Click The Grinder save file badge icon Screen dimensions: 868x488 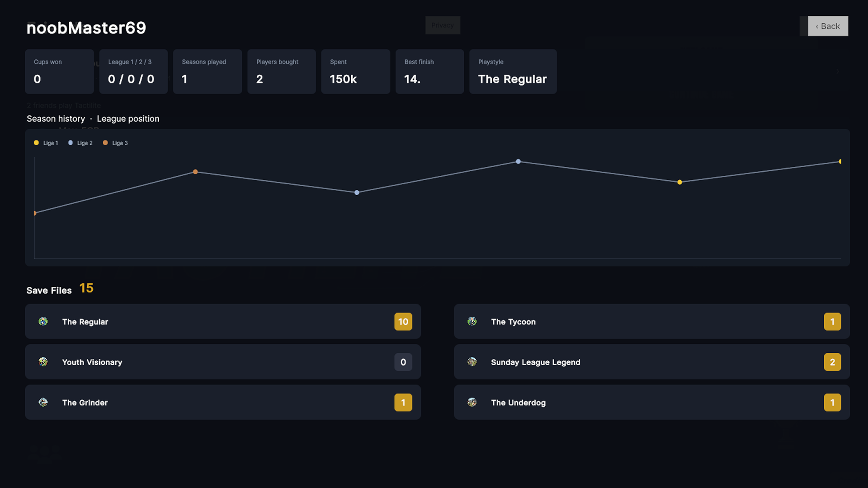[x=43, y=402]
